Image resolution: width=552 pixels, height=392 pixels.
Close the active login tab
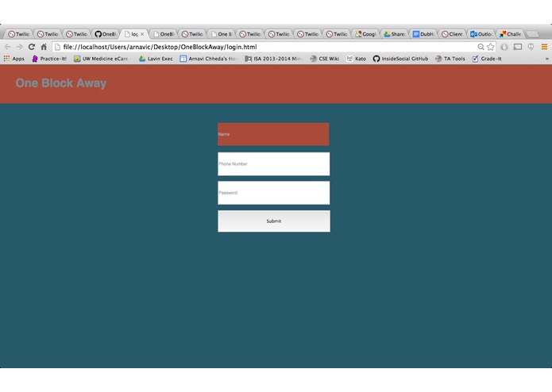[142, 34]
